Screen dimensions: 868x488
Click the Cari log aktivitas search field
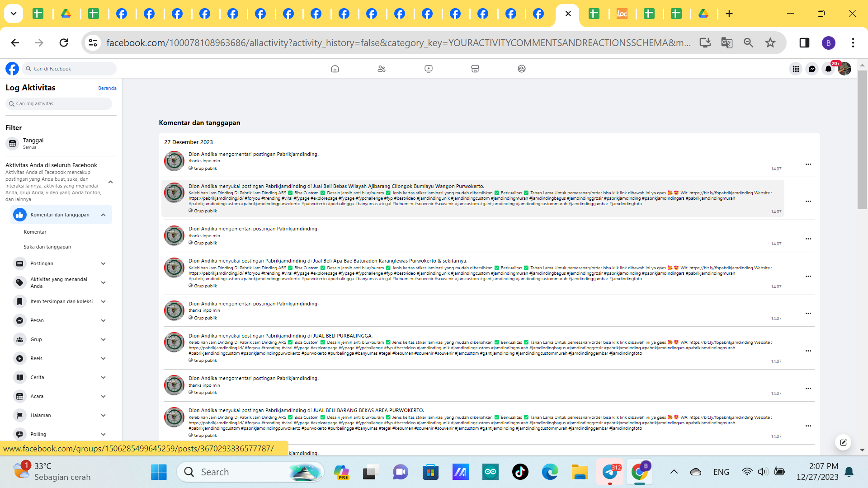[x=59, y=103]
